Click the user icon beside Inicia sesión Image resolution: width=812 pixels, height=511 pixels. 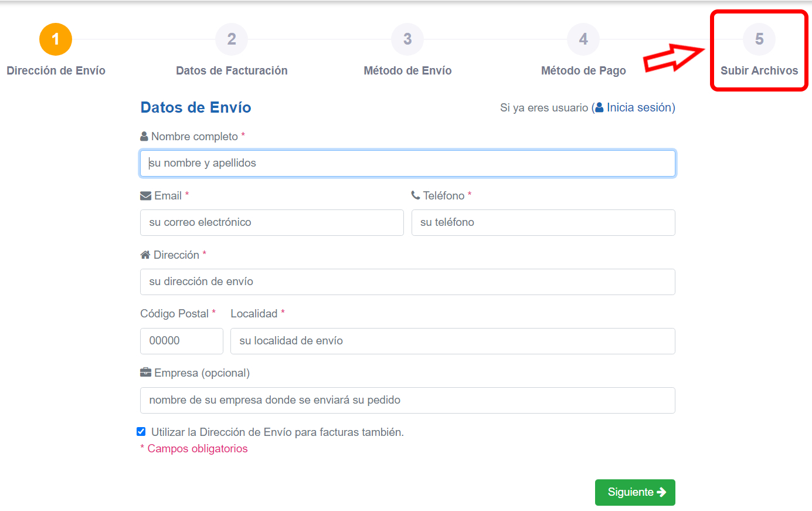click(599, 107)
